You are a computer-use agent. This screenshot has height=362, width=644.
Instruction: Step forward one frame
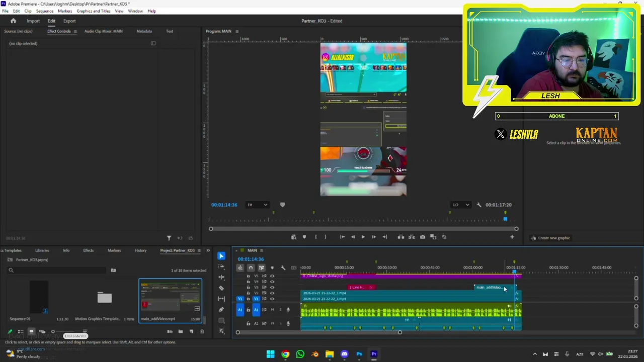[x=373, y=237]
